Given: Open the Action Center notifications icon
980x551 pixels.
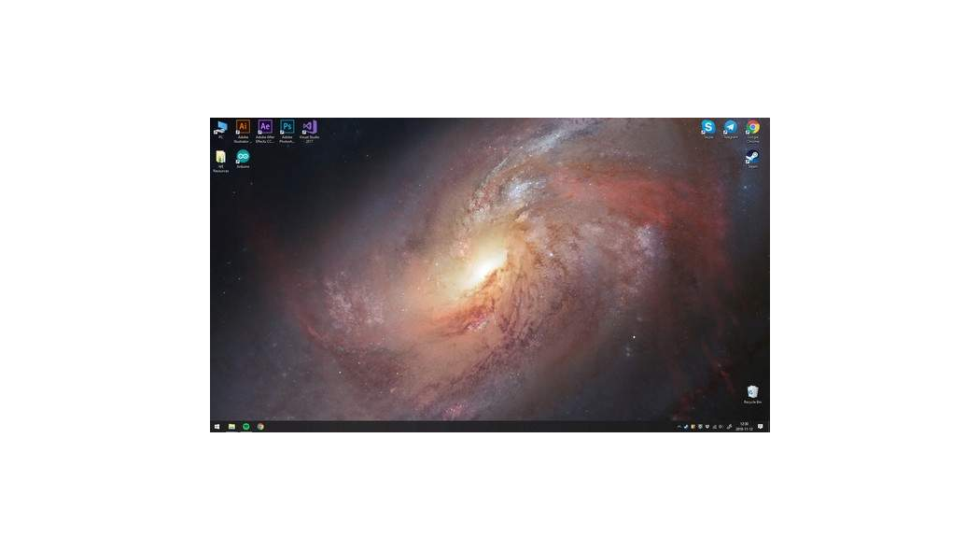Looking at the screenshot, I should pyautogui.click(x=760, y=427).
